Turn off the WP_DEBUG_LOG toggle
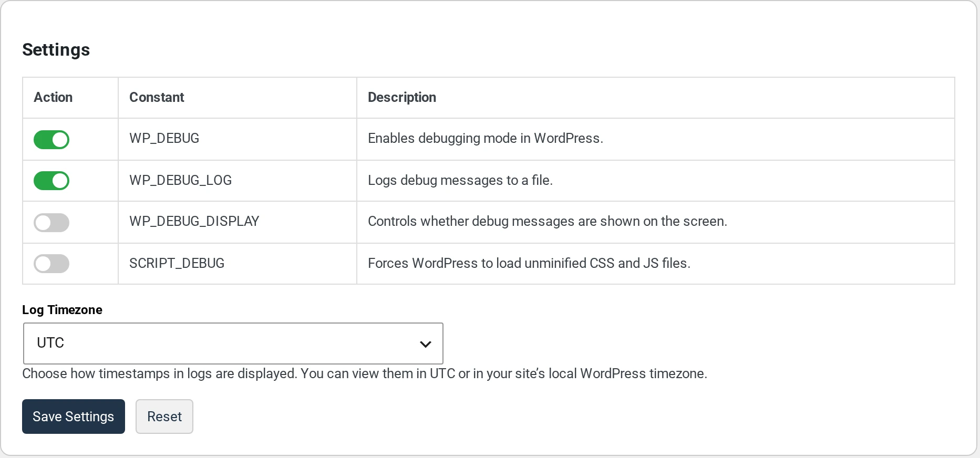 (51, 181)
